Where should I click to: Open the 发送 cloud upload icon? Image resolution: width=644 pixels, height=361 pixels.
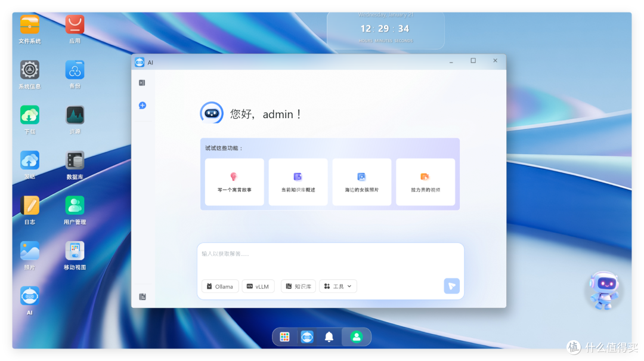tap(30, 161)
